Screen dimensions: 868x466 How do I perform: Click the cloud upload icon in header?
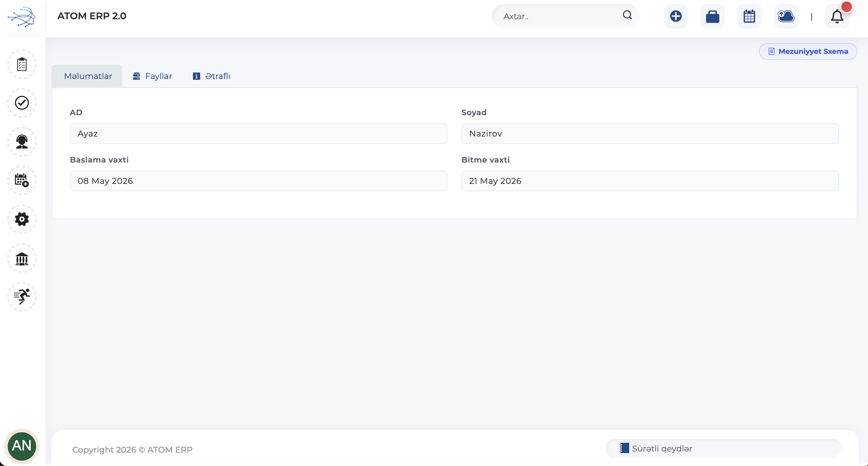click(786, 16)
